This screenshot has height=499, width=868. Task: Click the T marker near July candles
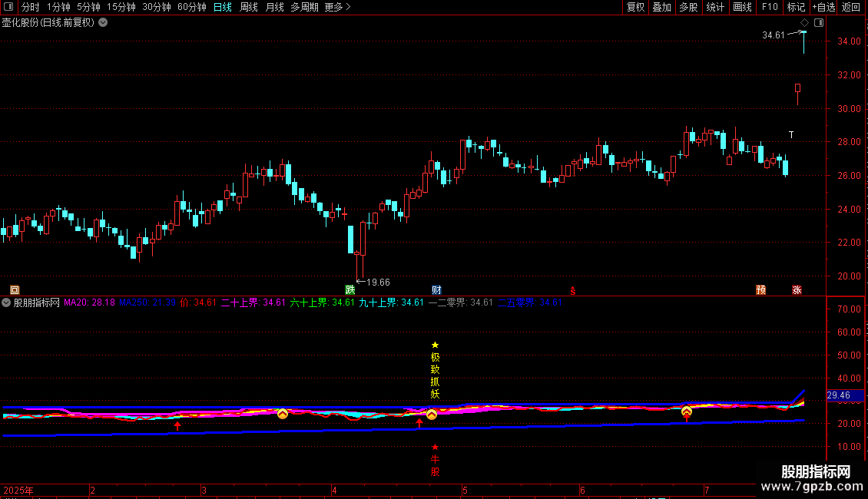pyautogui.click(x=791, y=135)
